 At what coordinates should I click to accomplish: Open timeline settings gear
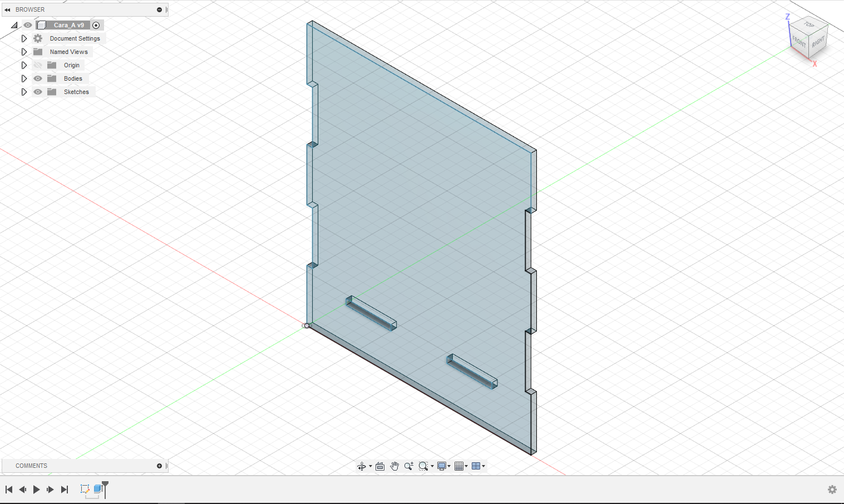point(832,490)
